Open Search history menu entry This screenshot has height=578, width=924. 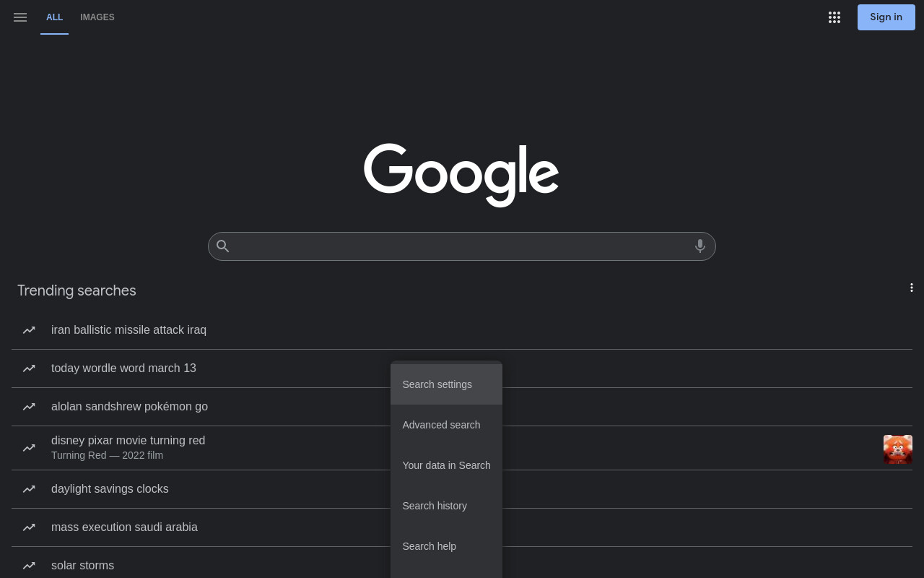(446, 506)
